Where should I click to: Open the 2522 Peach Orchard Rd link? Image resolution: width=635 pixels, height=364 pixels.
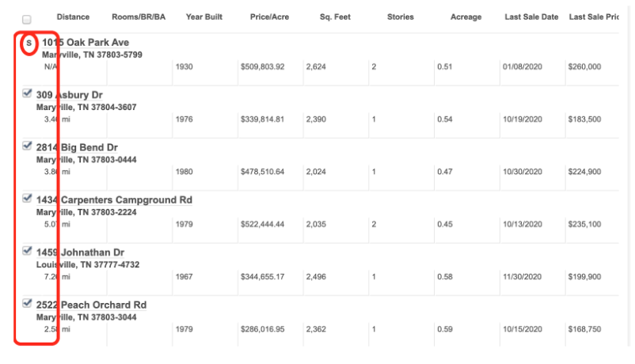point(91,305)
